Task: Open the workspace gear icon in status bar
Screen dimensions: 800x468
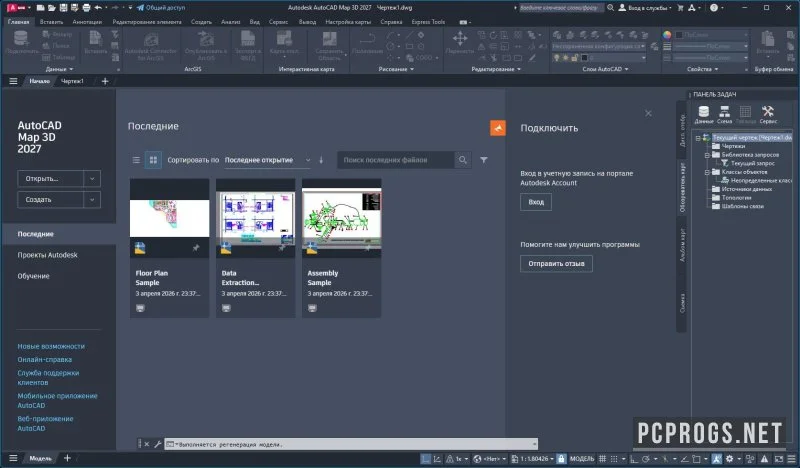Action: (x=730, y=459)
